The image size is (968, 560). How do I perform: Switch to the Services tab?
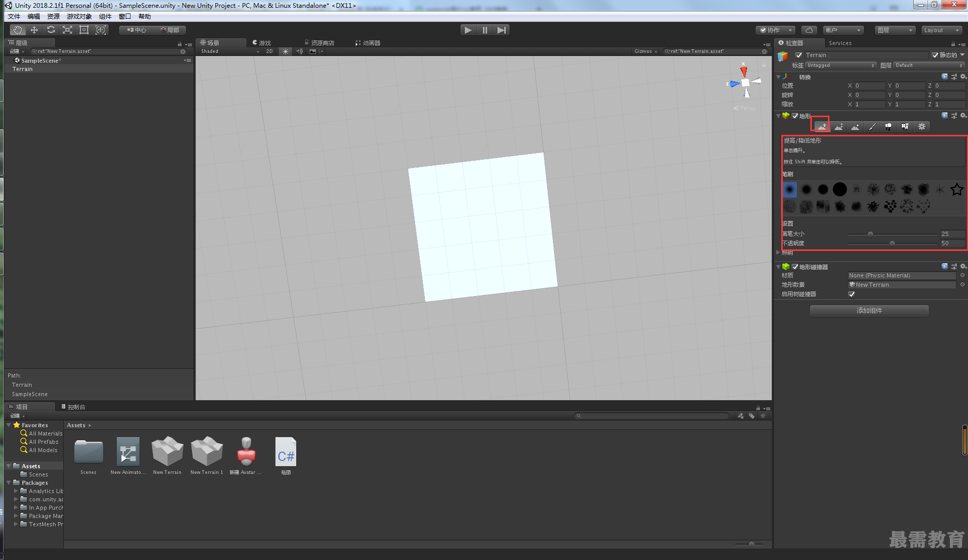[x=840, y=43]
